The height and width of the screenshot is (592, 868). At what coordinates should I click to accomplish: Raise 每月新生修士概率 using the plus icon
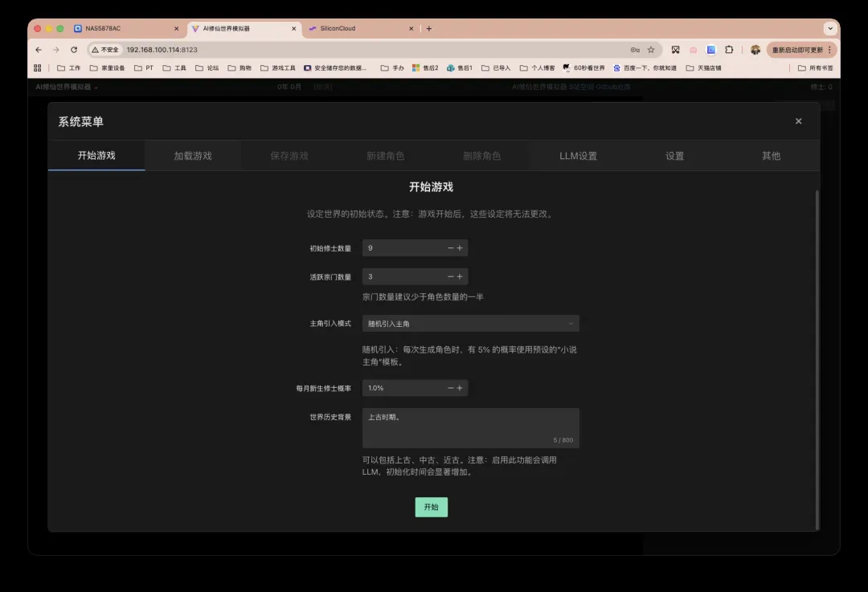pyautogui.click(x=460, y=388)
